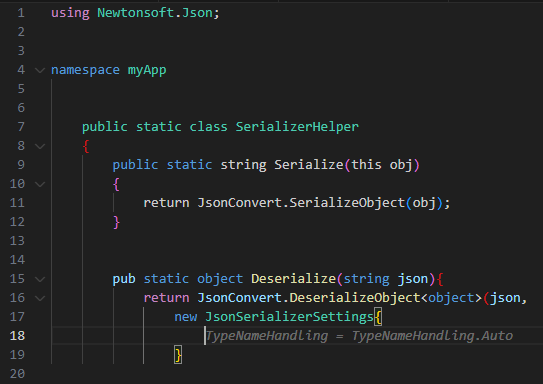
Task: Click the 'pub' keyword on line 15
Action: tap(124, 279)
